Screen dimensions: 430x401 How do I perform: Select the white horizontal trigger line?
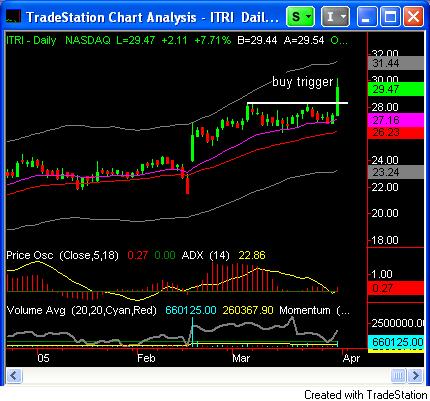[x=297, y=103]
